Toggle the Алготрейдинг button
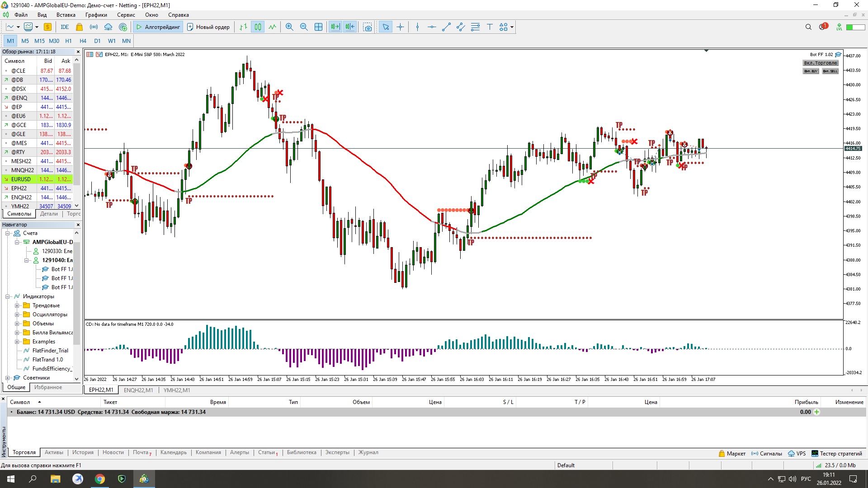The image size is (868, 488). (158, 27)
